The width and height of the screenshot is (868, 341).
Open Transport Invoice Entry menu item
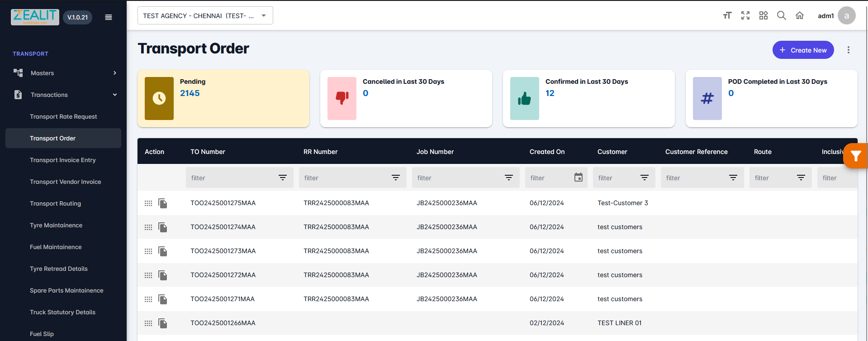[63, 160]
